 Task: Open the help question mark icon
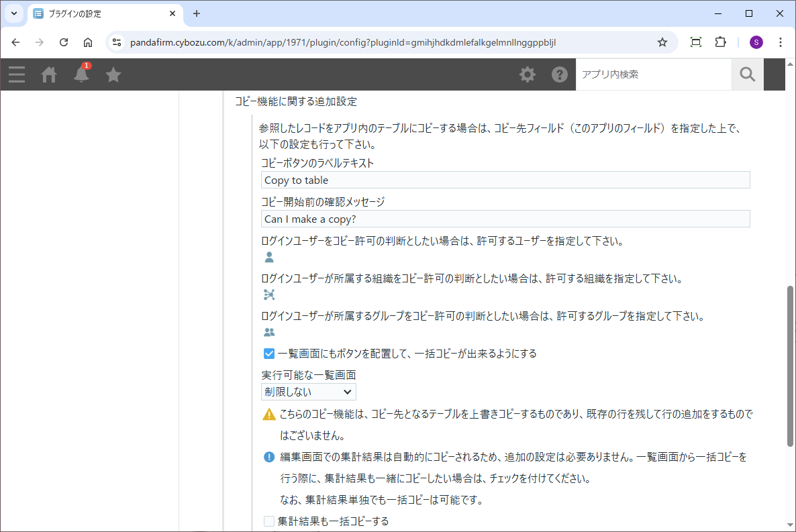pyautogui.click(x=560, y=74)
